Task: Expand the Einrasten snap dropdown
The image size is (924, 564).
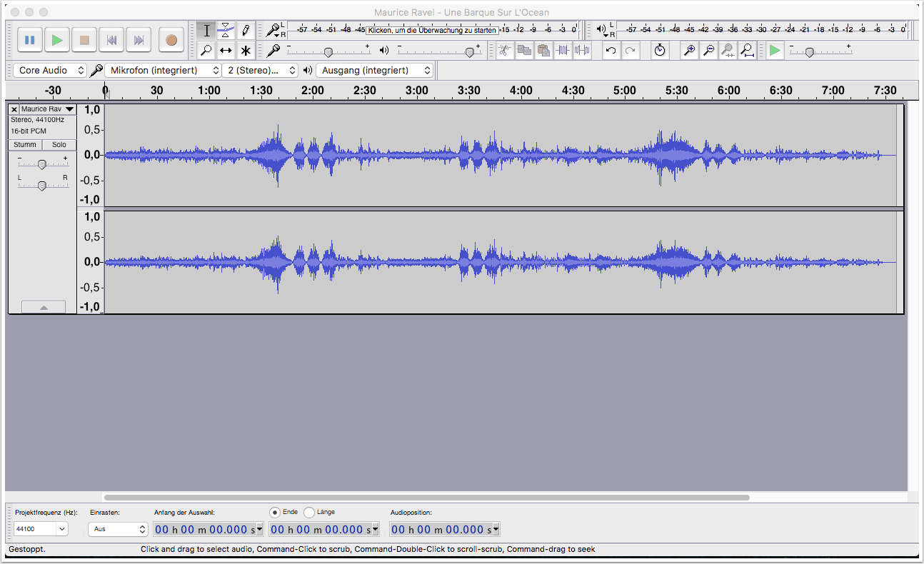Action: click(x=118, y=529)
